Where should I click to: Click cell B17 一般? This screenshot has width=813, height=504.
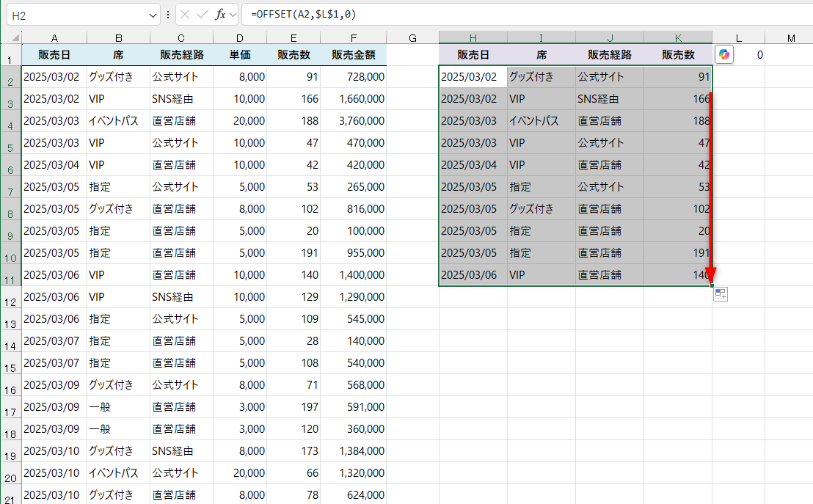(x=119, y=407)
